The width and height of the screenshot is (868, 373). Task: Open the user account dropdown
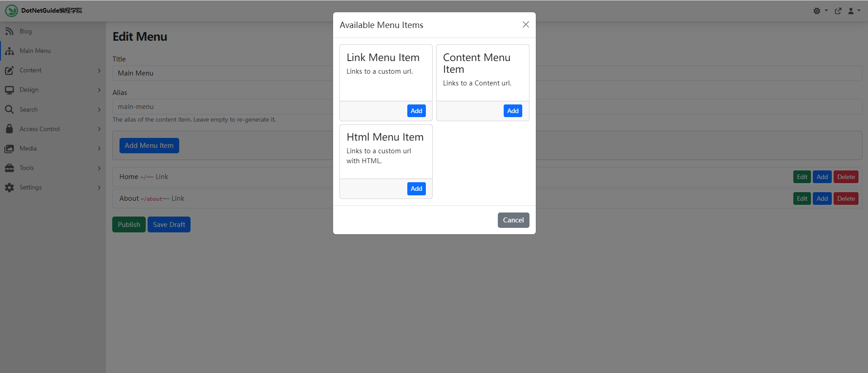pyautogui.click(x=854, y=11)
